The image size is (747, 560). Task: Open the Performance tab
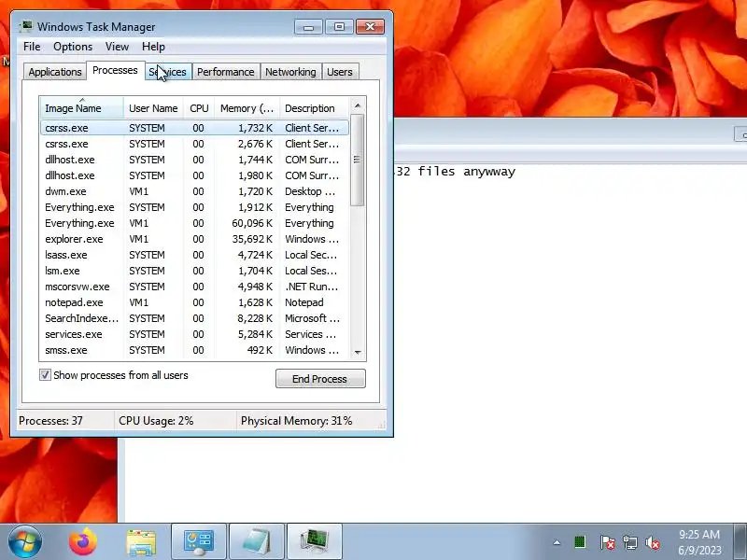tap(226, 72)
